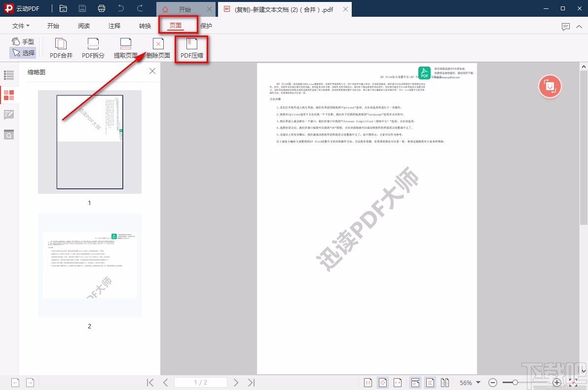
Task: Show the thumbnails sidebar panel
Action: [8, 95]
